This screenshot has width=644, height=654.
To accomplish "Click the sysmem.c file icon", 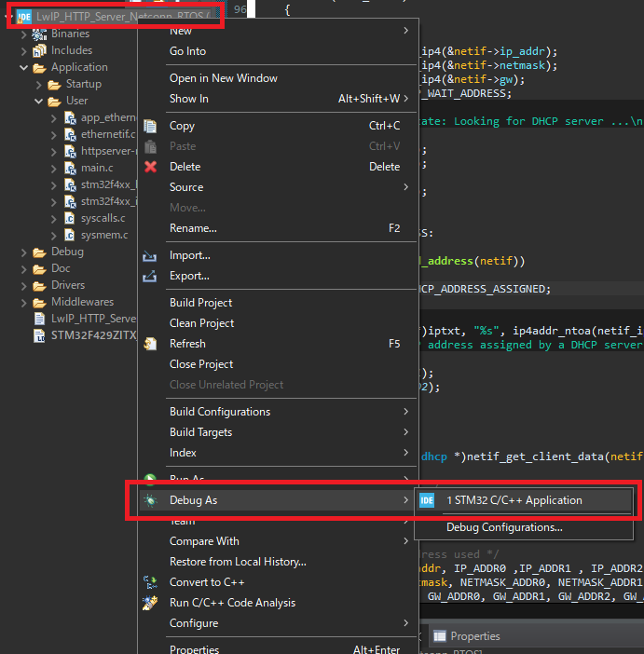I will [69, 236].
